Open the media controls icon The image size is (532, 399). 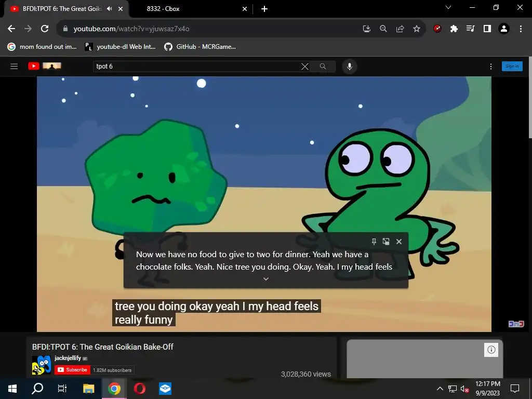click(x=471, y=29)
